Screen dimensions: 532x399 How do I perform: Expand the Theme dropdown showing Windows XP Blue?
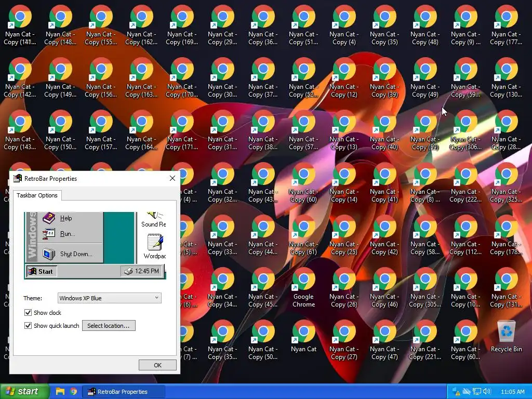coord(109,298)
